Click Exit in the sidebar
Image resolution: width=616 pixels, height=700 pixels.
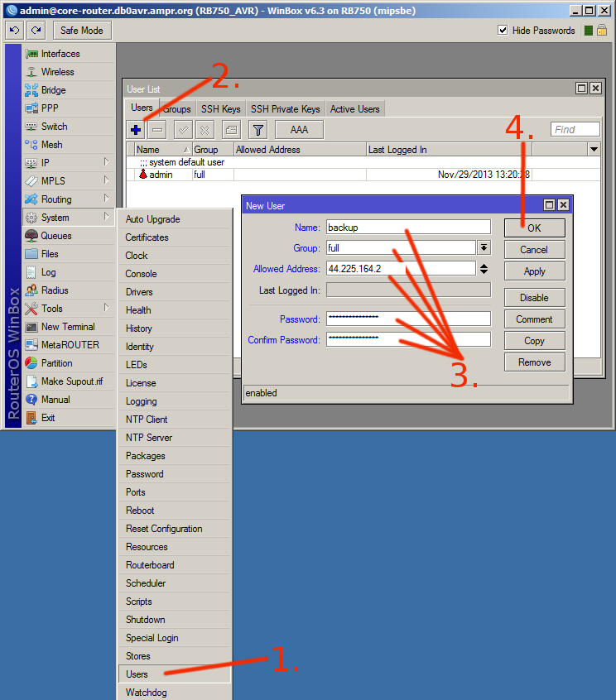(69, 418)
